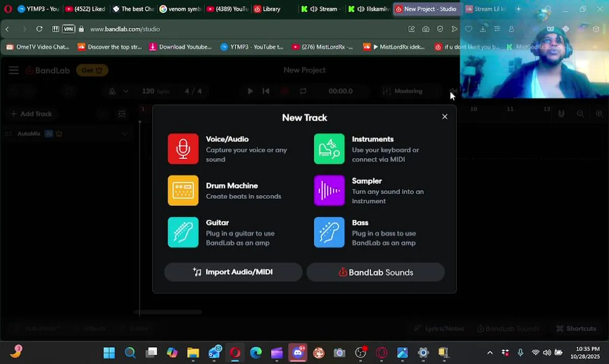Open BandLab Sounds from the dialog
Image resolution: width=609 pixels, height=364 pixels.
[375, 272]
